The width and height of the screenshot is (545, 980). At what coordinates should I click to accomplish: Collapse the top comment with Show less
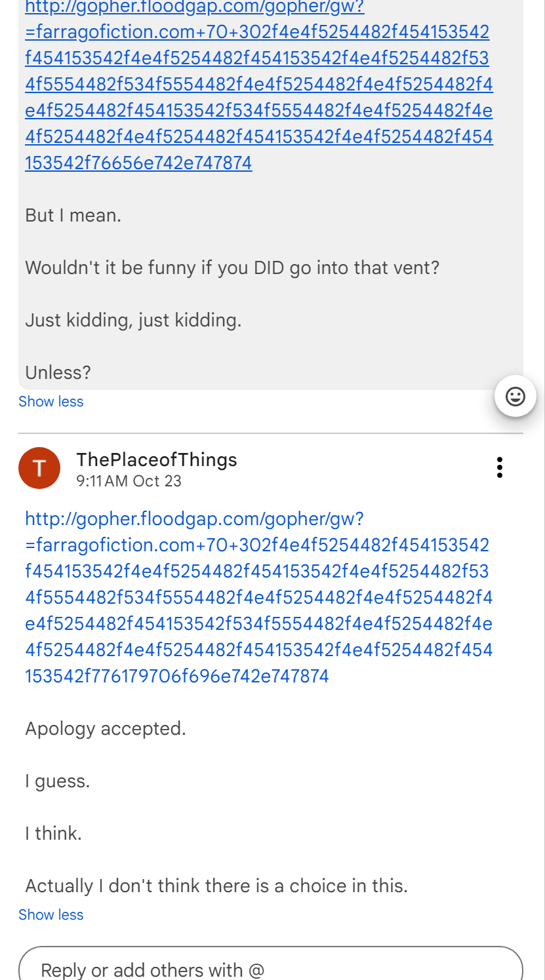tap(51, 402)
